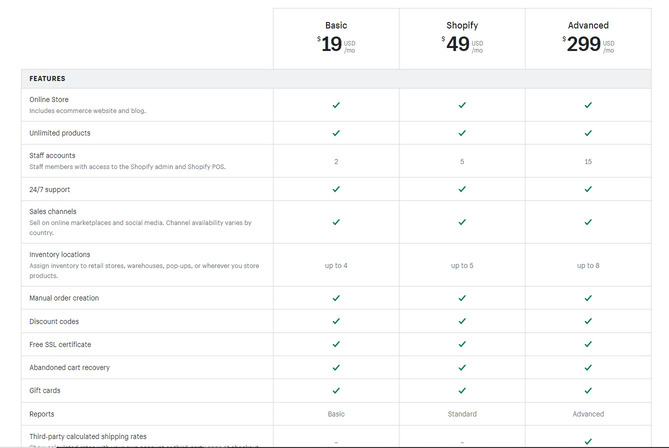Click Manual order creation checkmark under Advanced

(588, 298)
